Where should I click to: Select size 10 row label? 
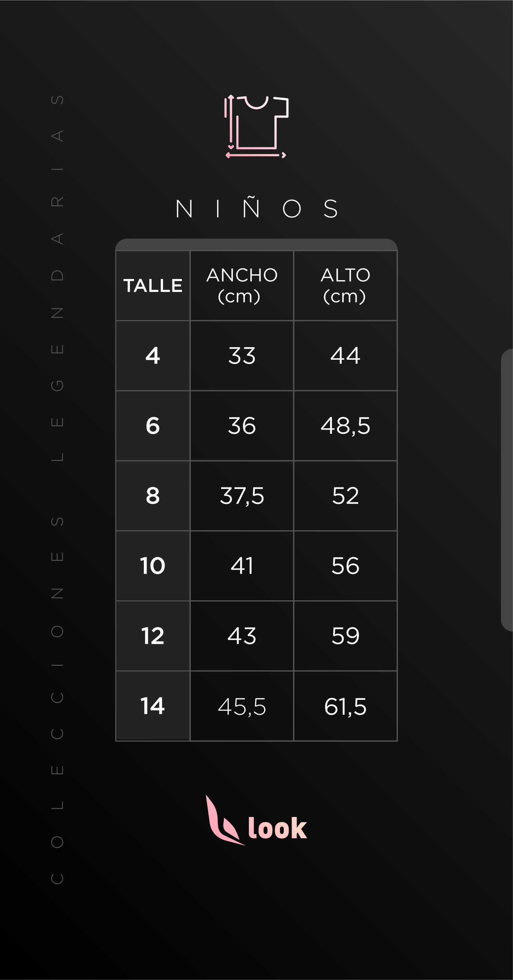(x=153, y=566)
